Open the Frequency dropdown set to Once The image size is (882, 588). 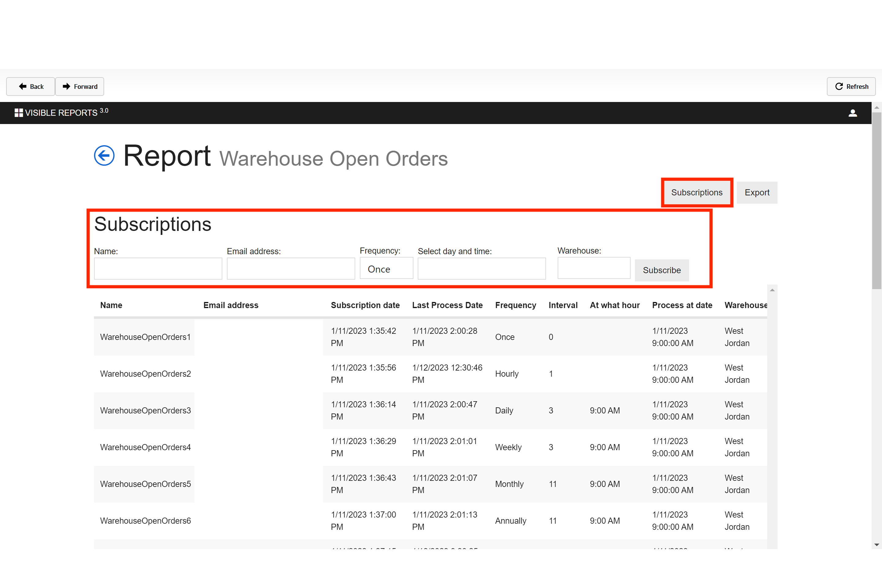386,269
